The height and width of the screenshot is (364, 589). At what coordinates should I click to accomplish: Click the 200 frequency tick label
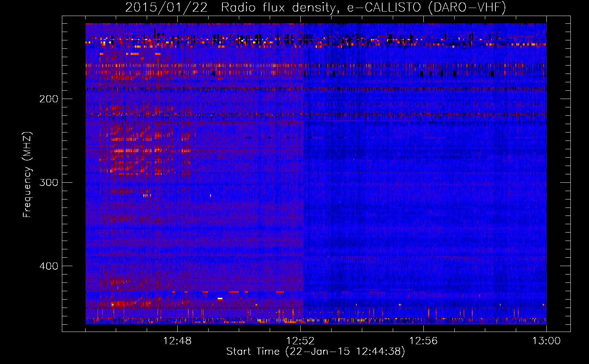tap(49, 99)
